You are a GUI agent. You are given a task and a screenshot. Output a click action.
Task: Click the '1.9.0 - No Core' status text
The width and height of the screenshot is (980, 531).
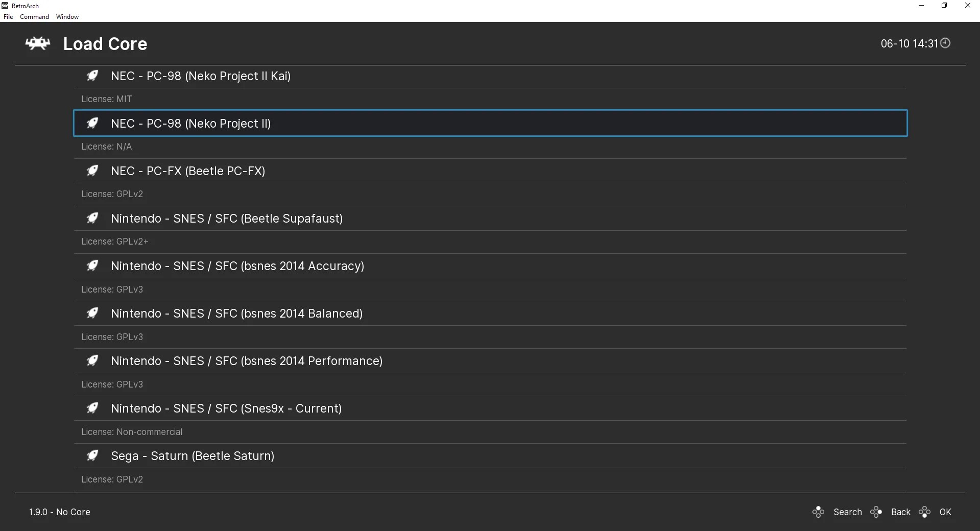[59, 512]
